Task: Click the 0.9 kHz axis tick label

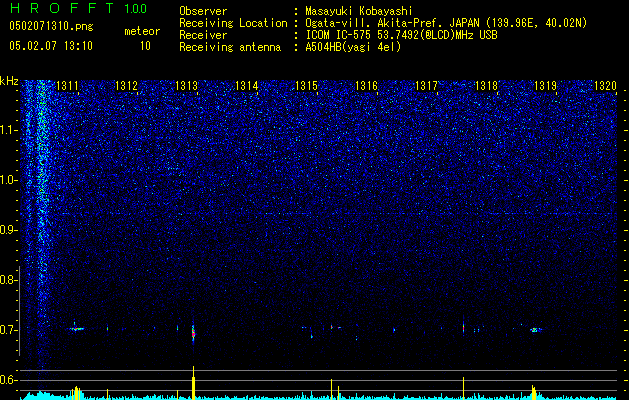Action: pos(9,230)
